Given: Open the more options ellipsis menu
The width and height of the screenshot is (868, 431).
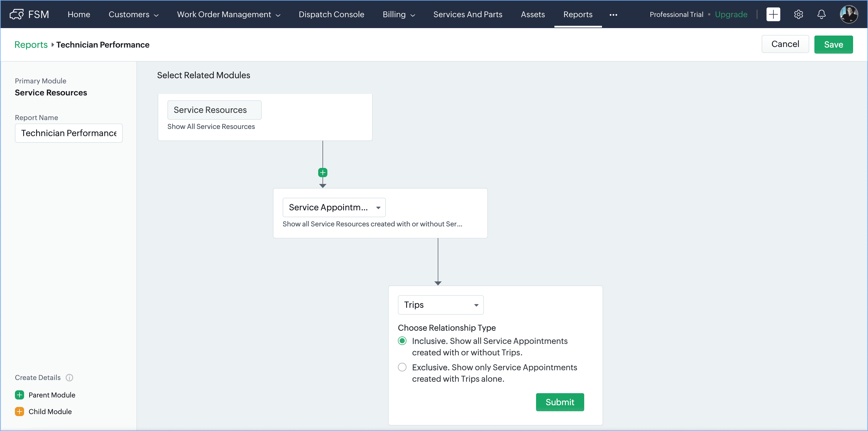Looking at the screenshot, I should (x=613, y=15).
